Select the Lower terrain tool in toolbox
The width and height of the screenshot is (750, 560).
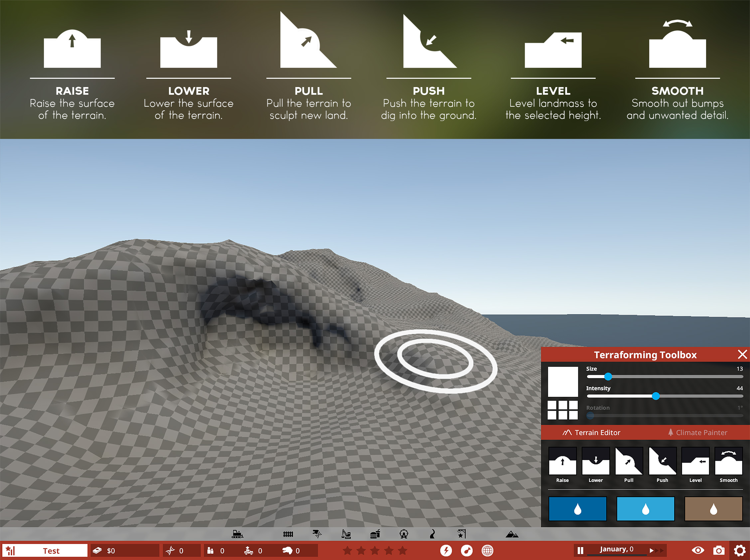coord(595,461)
